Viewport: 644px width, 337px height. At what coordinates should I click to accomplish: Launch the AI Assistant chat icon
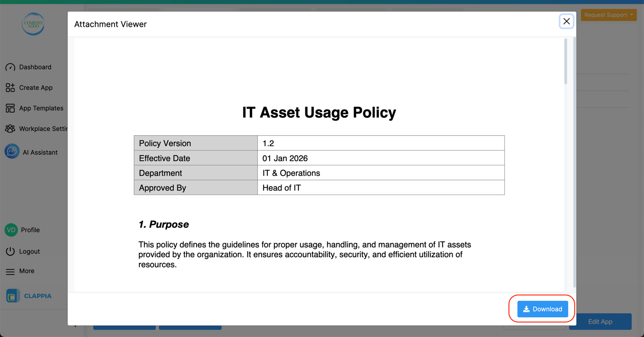[x=12, y=151]
